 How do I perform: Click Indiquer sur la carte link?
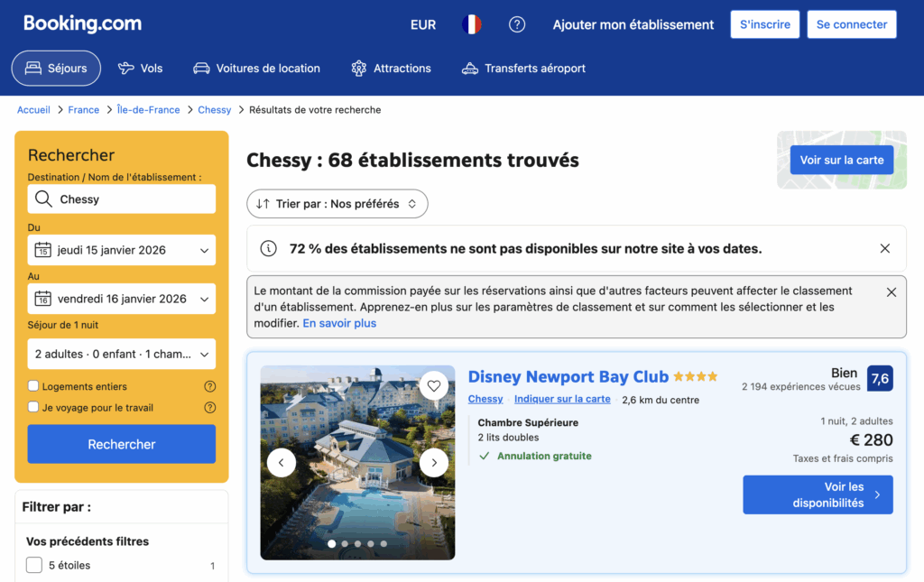(x=562, y=399)
